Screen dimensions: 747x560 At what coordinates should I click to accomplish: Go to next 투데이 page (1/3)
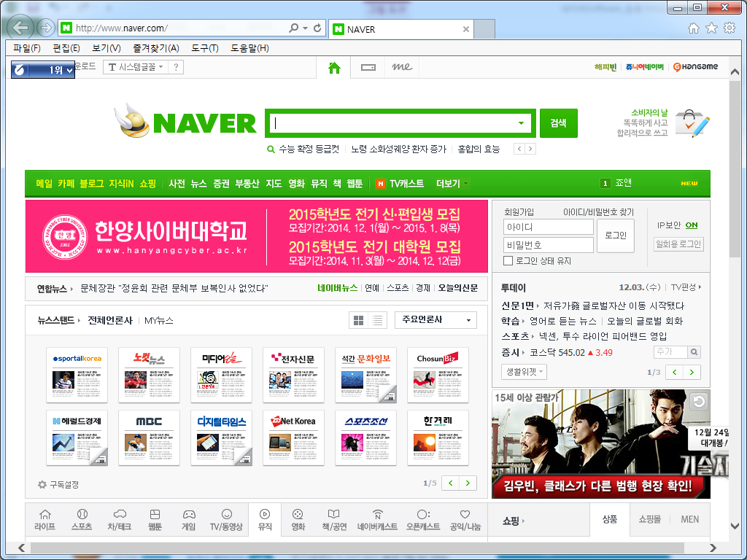692,372
